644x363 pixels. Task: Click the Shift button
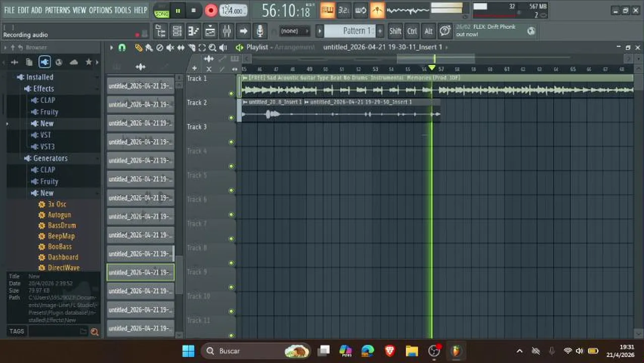pos(396,31)
